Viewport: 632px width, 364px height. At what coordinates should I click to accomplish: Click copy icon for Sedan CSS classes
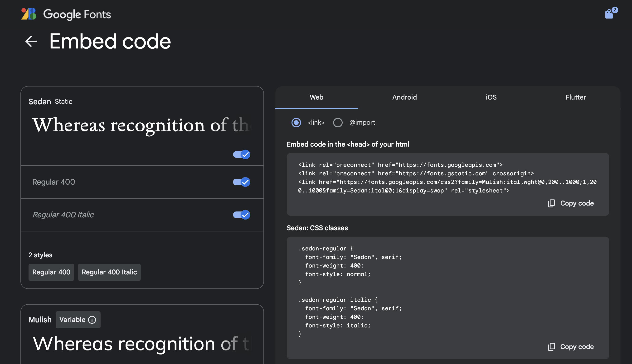coord(551,347)
